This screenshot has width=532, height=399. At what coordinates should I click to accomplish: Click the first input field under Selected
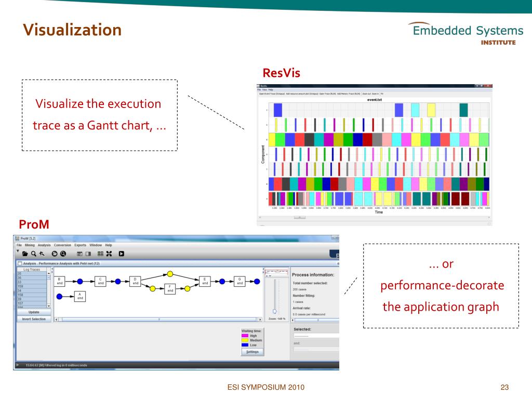[316, 336]
